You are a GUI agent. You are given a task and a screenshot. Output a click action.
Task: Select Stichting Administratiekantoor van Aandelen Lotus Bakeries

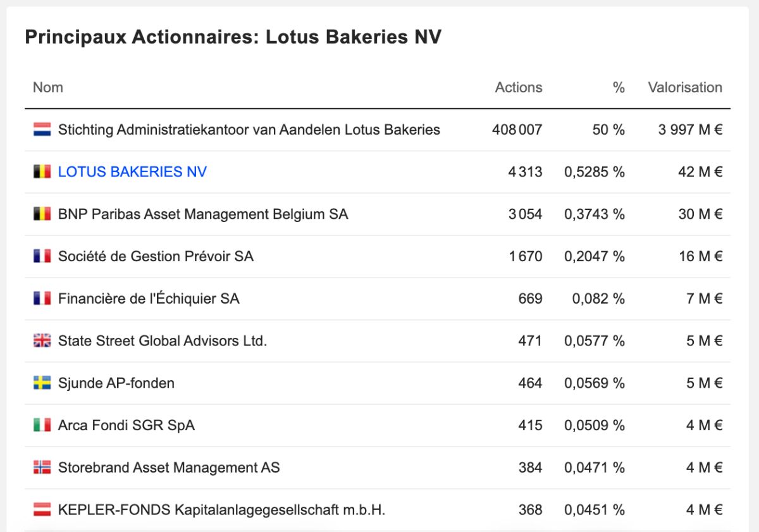(249, 130)
